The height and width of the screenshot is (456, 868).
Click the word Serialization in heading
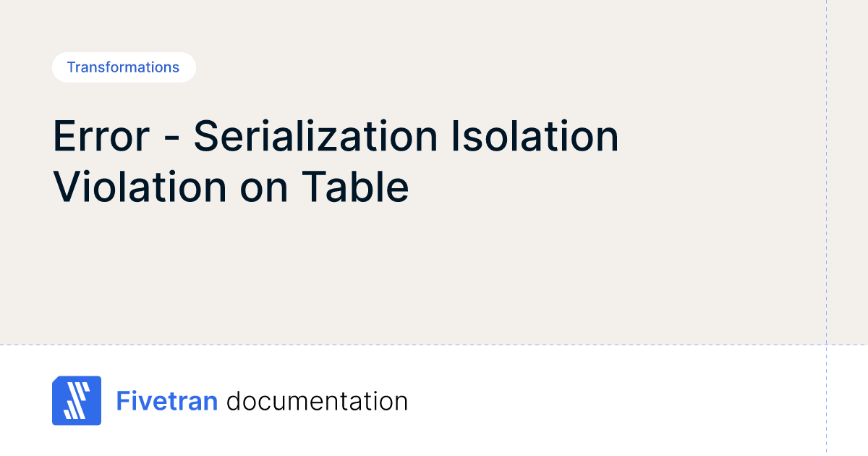point(316,136)
